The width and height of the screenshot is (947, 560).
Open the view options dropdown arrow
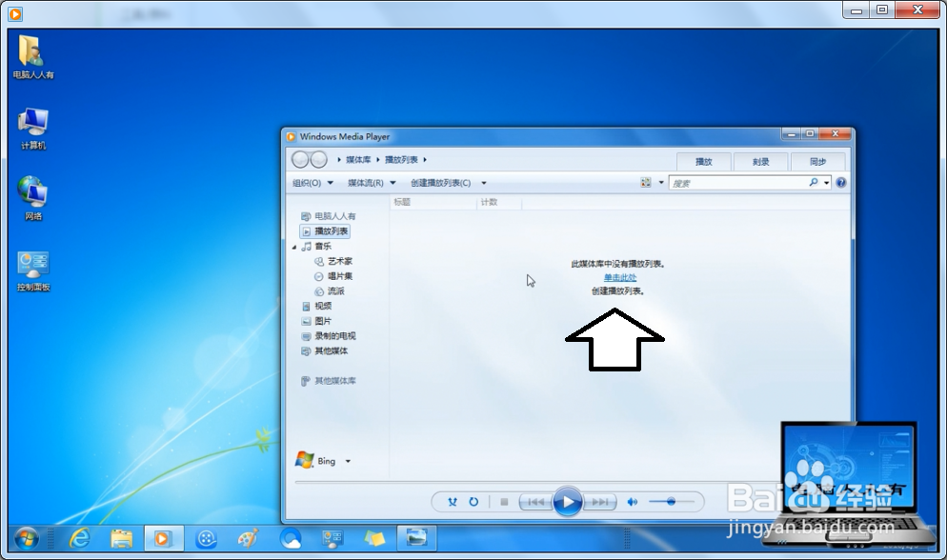click(x=661, y=182)
